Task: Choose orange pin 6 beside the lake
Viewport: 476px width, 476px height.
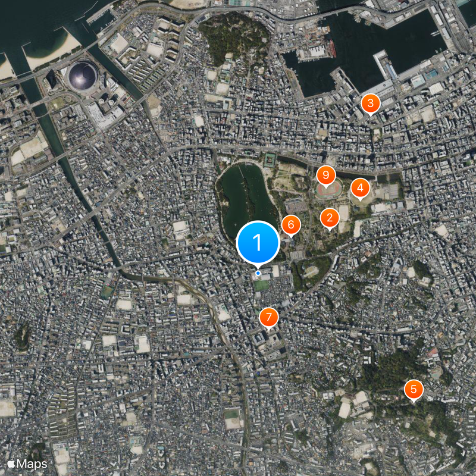Action: [291, 225]
